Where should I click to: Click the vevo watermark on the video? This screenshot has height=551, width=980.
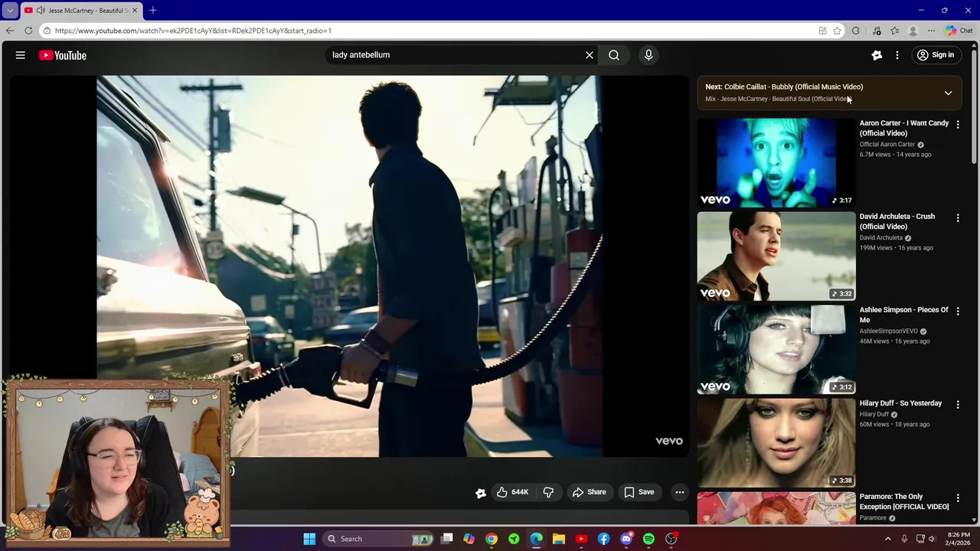tap(668, 441)
